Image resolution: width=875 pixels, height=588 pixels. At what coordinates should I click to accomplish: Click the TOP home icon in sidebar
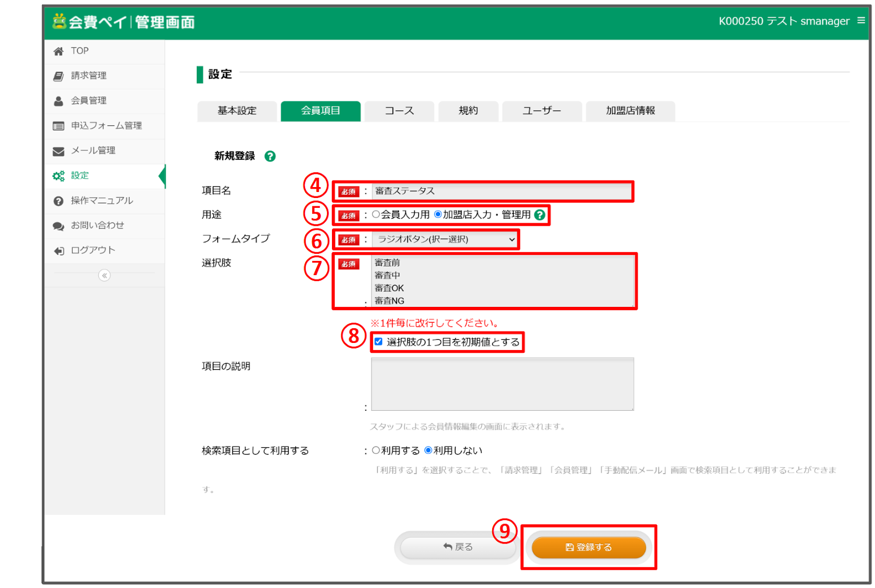point(59,51)
